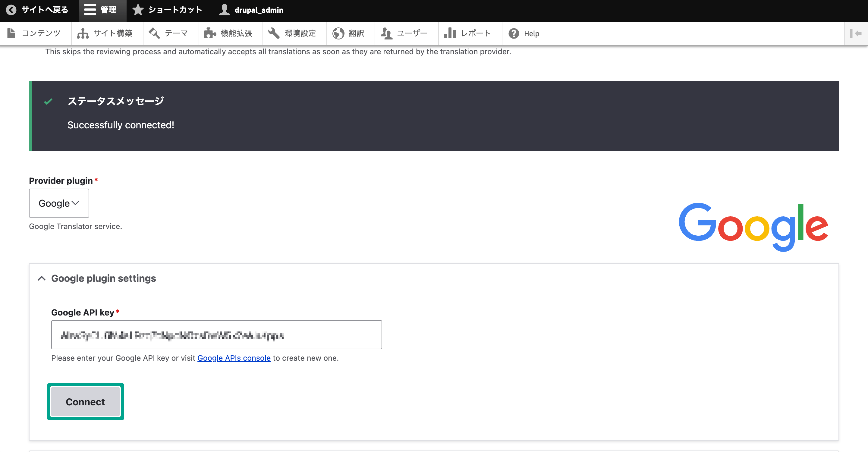Collapse the Google plugin settings section
Image resolution: width=868 pixels, height=452 pixels.
point(96,278)
